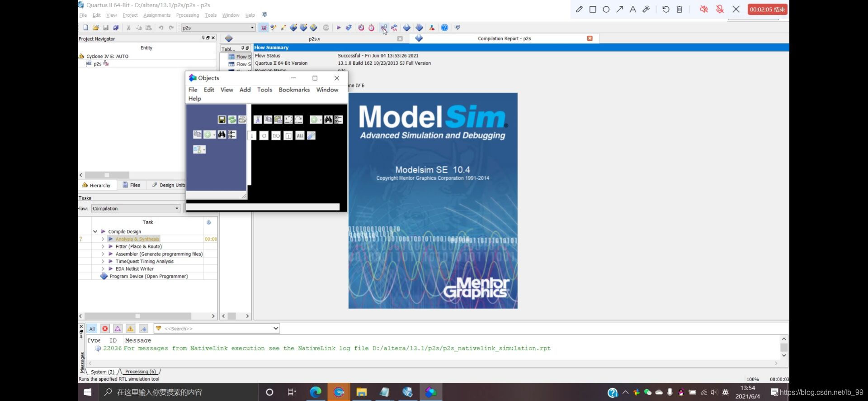868x401 pixels.
Task: Open Microsoft Edge from taskbar
Action: click(x=315, y=392)
